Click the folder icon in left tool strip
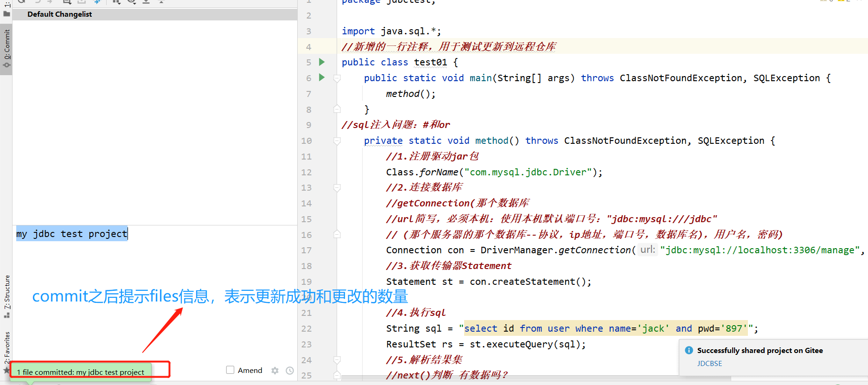This screenshot has width=868, height=385. [6, 13]
